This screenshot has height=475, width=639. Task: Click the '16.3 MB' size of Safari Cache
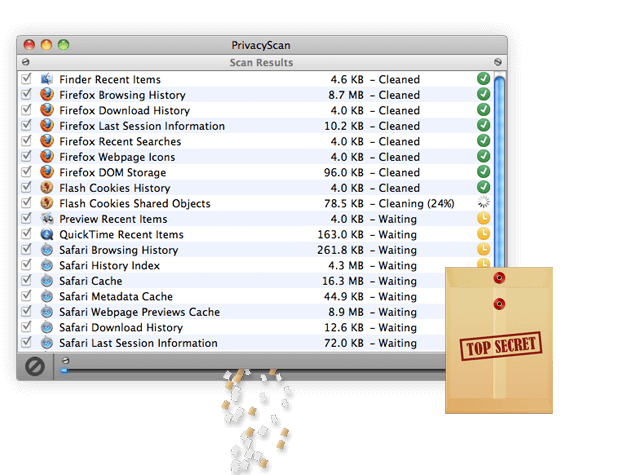(x=343, y=281)
